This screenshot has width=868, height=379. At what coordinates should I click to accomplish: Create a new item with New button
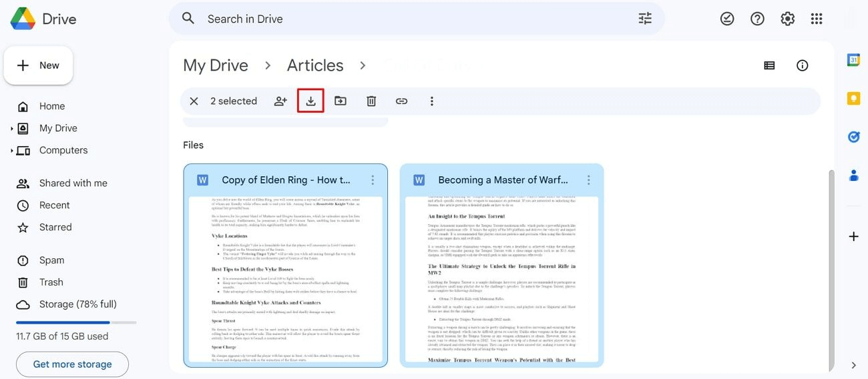click(38, 65)
